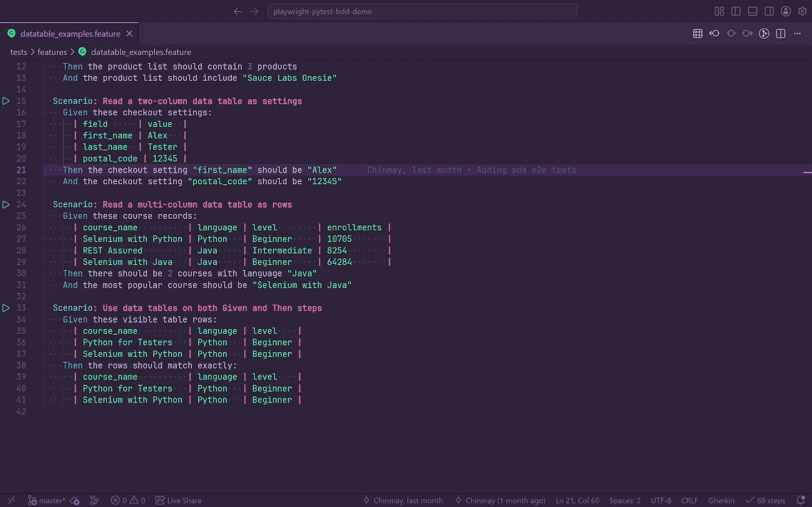Run scenario 'Read a multi-column data table'
The width and height of the screenshot is (812, 507).
pos(6,205)
